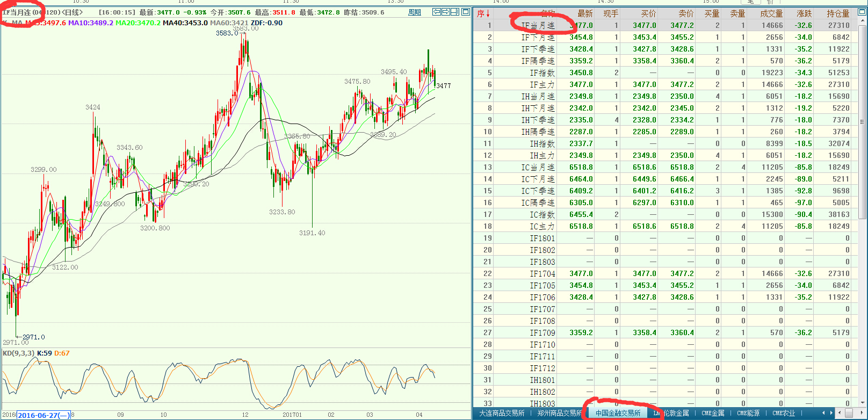
Task: Click the left arrow chart navigation icon
Action: click(437, 12)
